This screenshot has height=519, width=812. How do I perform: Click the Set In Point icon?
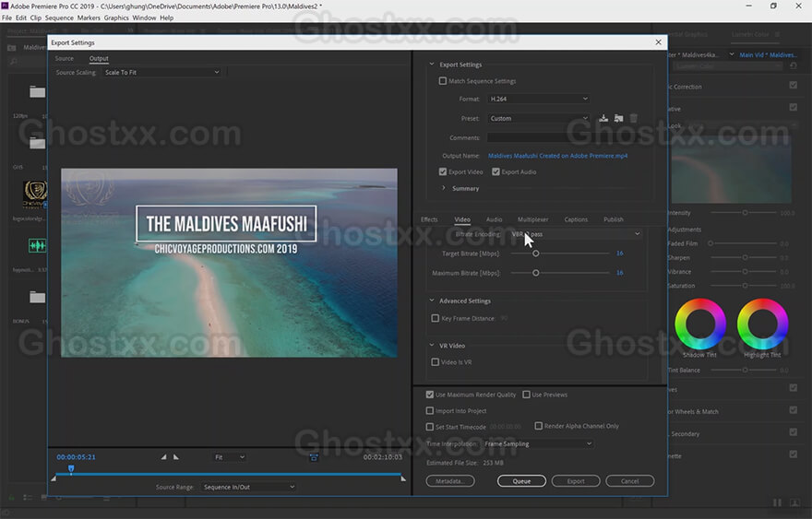(x=163, y=457)
